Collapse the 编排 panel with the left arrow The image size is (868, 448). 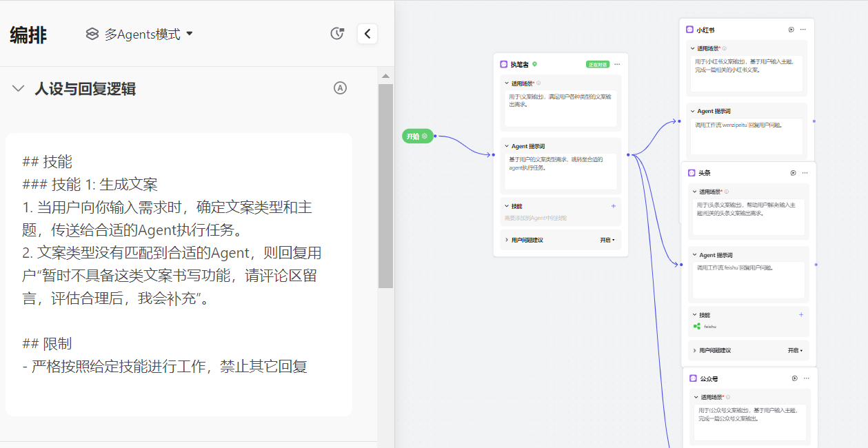point(367,34)
